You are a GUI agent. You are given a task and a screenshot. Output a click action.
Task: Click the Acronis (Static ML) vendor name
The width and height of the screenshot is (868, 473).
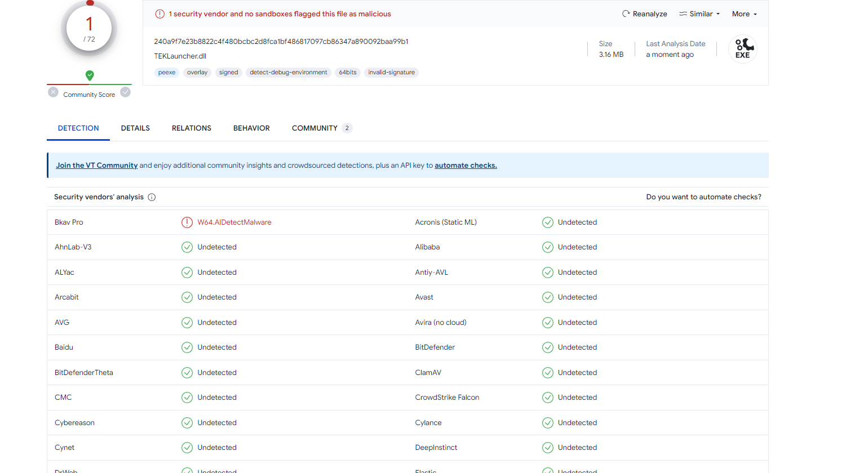point(446,222)
